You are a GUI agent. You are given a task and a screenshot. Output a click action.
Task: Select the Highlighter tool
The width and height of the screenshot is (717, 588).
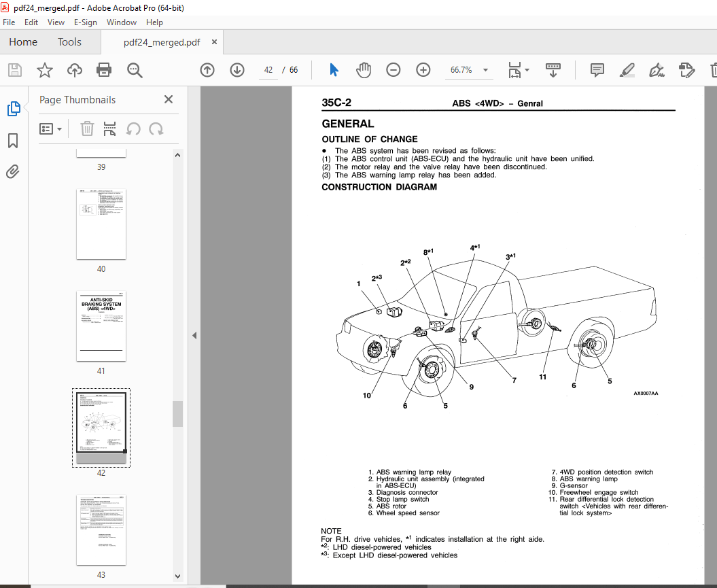coord(627,70)
